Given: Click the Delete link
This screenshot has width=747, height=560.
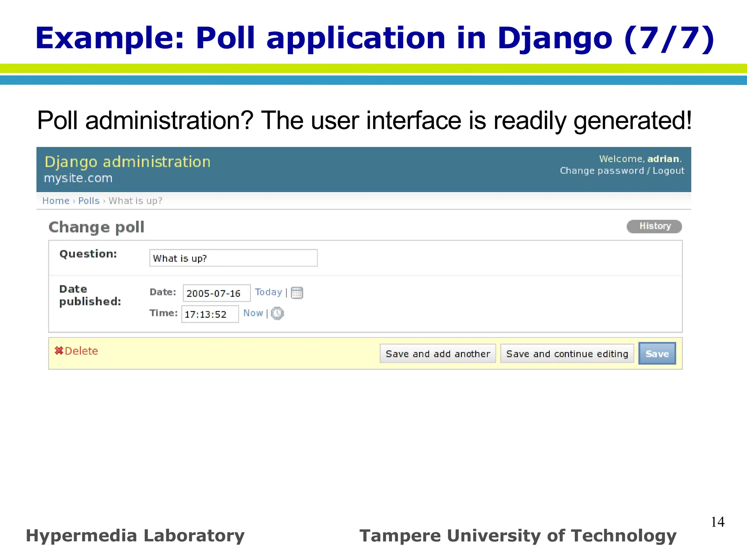Looking at the screenshot, I should tap(81, 351).
